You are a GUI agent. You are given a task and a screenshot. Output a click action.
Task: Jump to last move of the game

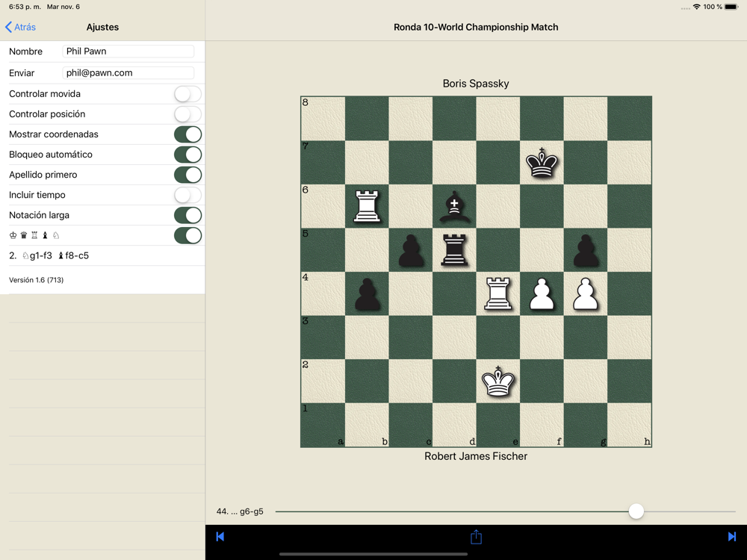click(732, 537)
